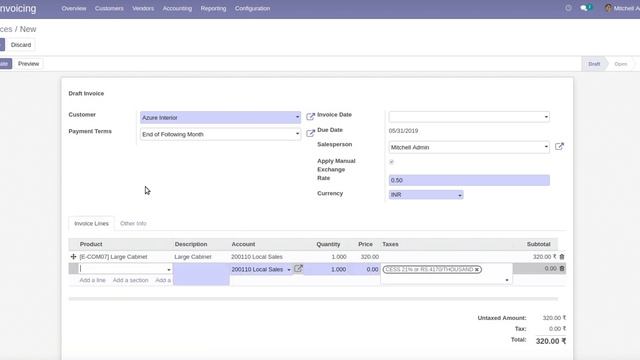Open the Customers menu
Image resolution: width=640 pixels, height=360 pixels.
[109, 8]
